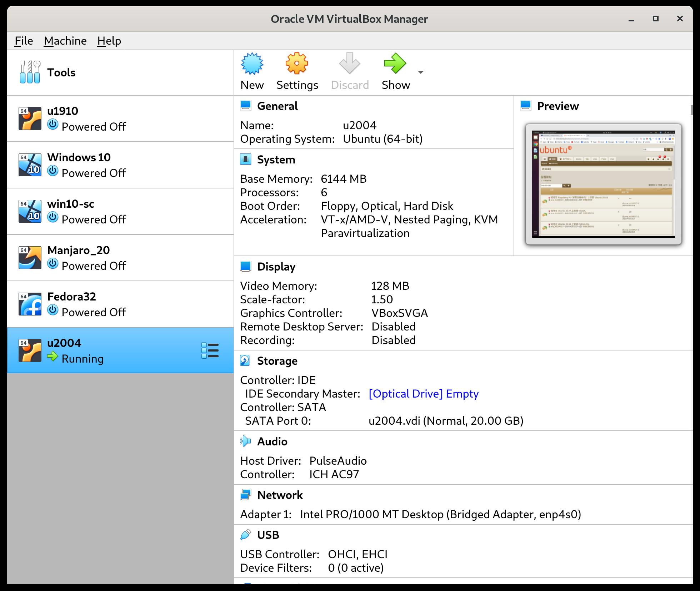Open the u2004 machine tools list menu
The height and width of the screenshot is (591, 700).
[x=210, y=350]
